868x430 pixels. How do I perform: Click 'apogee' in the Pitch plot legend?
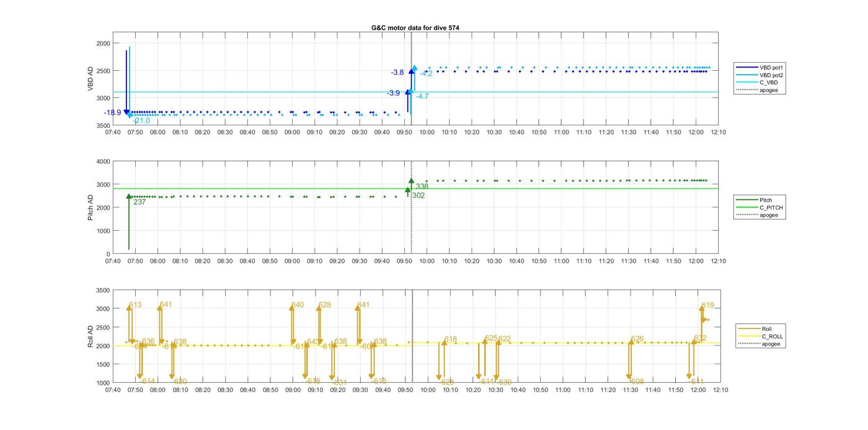point(757,215)
